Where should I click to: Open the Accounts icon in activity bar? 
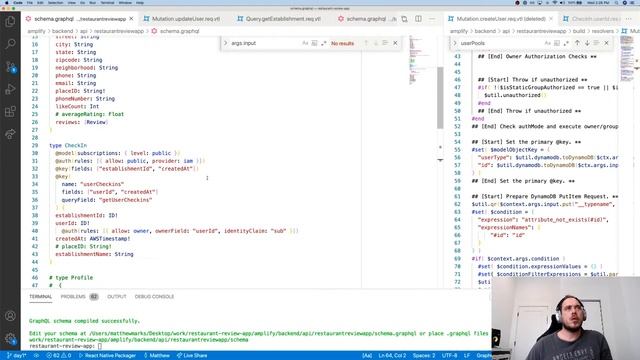click(10, 316)
